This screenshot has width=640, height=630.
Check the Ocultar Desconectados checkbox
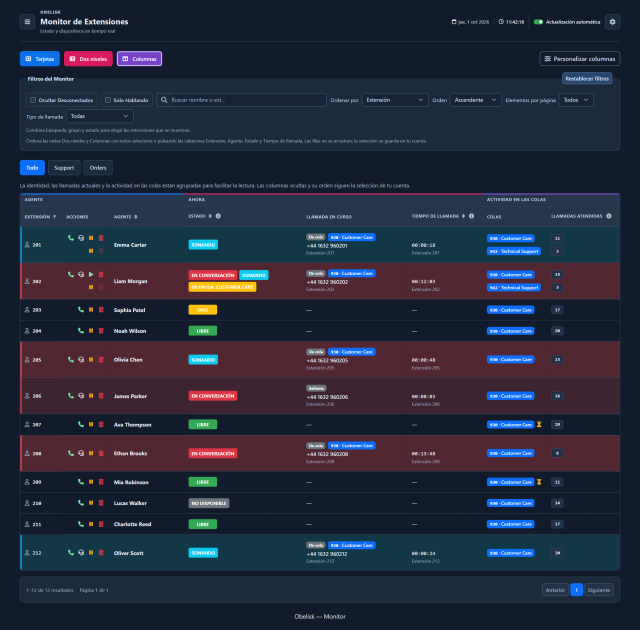33,100
